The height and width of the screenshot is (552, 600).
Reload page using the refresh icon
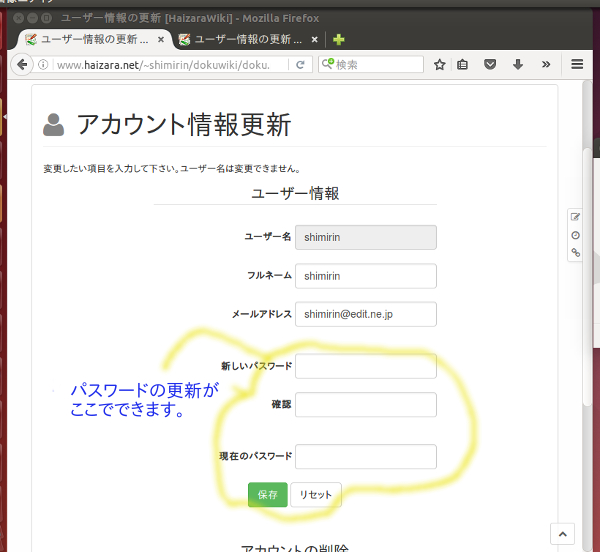(x=299, y=64)
